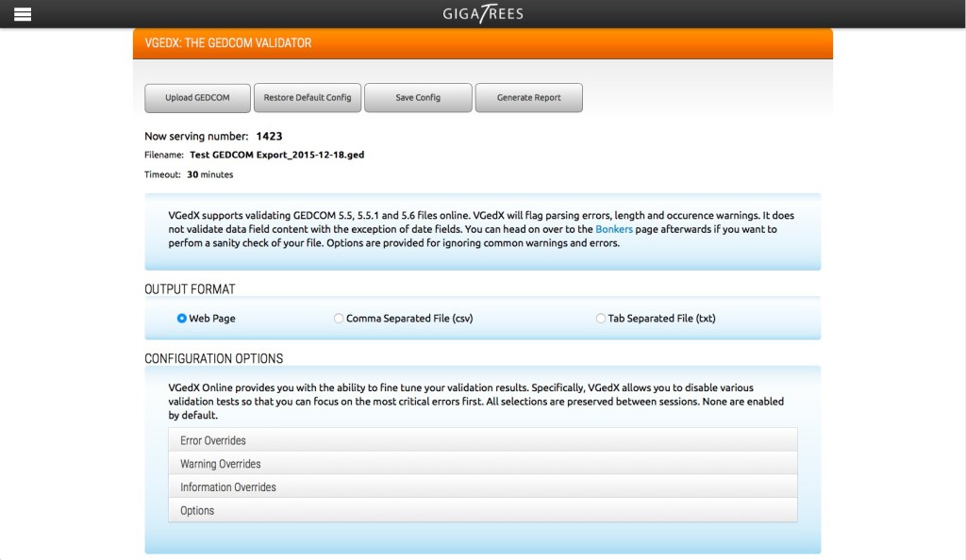Expand the Error Overrides section
This screenshot has width=966, height=560.
coord(483,440)
